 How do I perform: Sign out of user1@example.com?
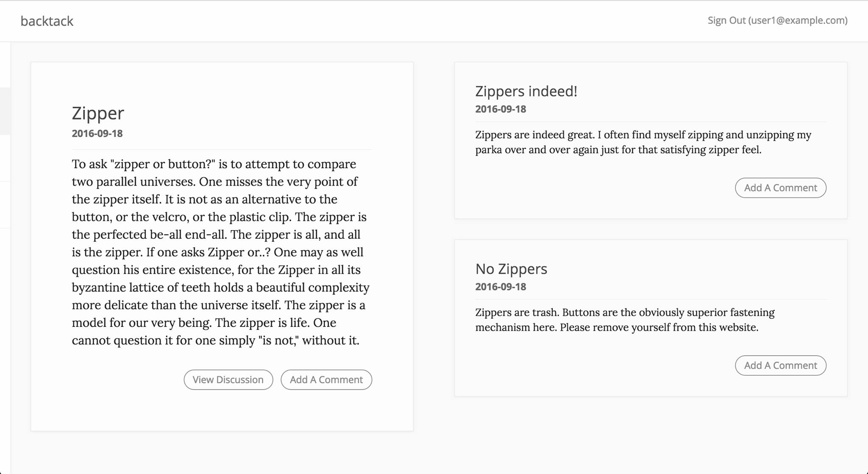(777, 20)
